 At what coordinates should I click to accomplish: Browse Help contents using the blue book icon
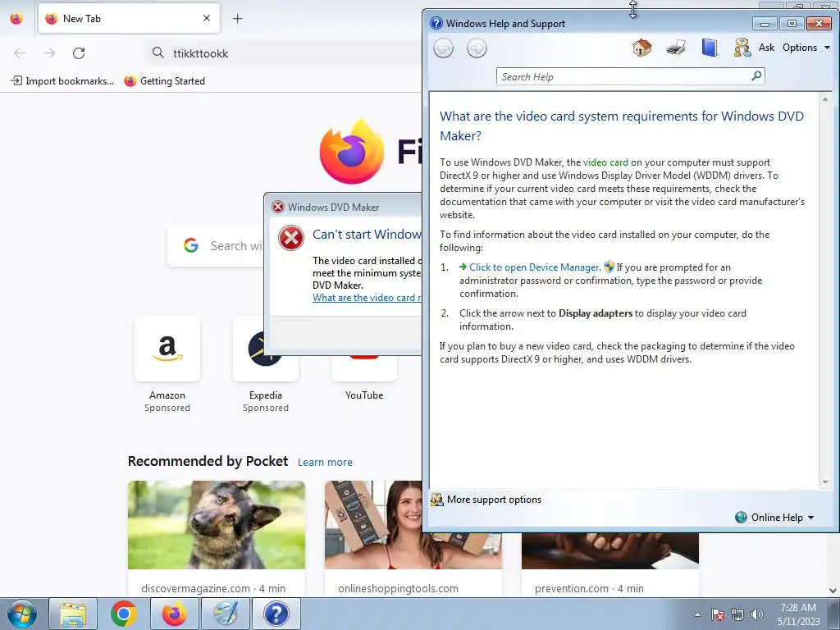tap(710, 48)
